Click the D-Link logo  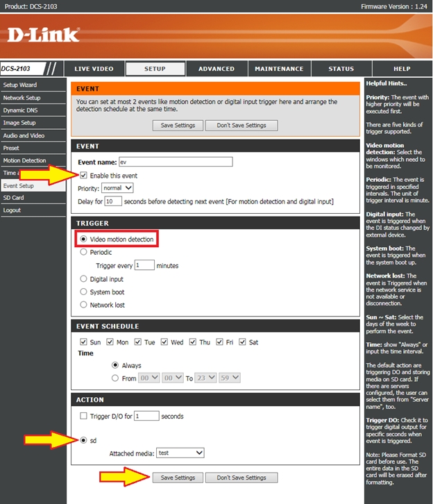pyautogui.click(x=44, y=34)
